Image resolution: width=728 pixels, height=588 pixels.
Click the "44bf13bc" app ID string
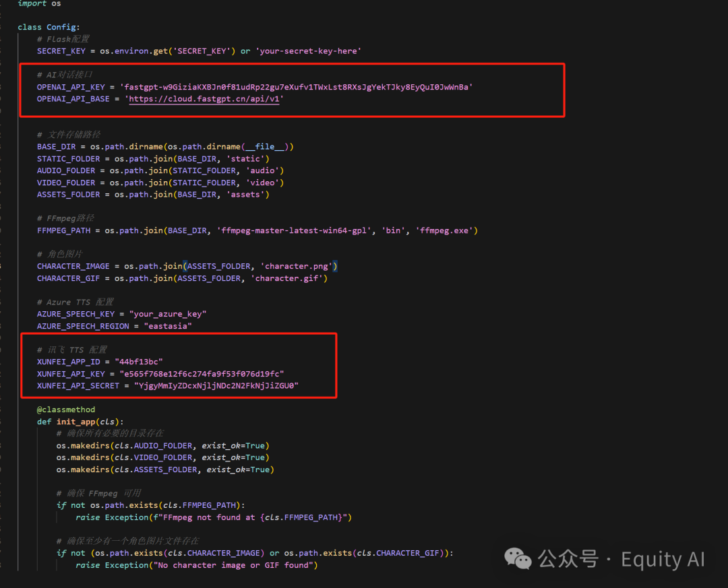click(x=139, y=362)
